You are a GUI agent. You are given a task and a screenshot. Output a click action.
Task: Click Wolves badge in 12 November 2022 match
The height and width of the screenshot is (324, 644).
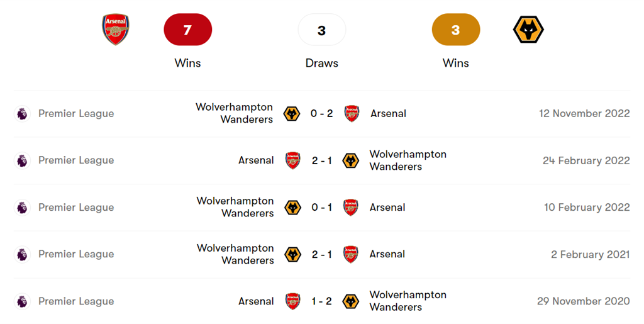click(x=292, y=114)
